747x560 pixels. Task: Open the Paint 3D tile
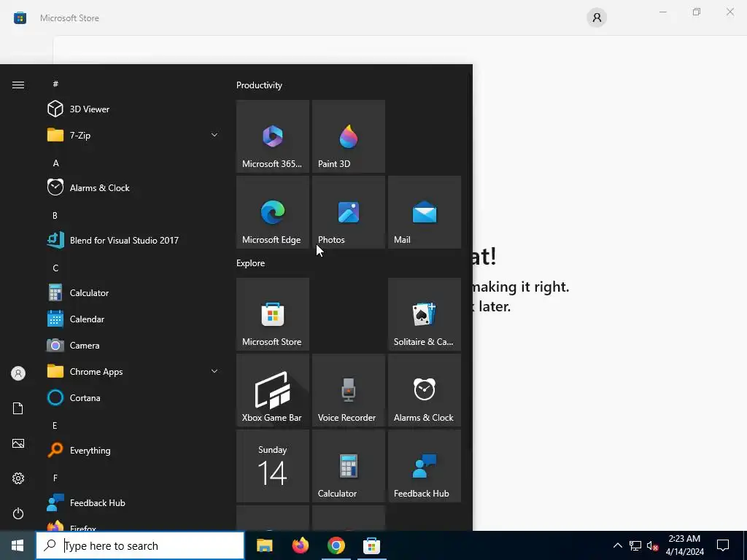348,136
